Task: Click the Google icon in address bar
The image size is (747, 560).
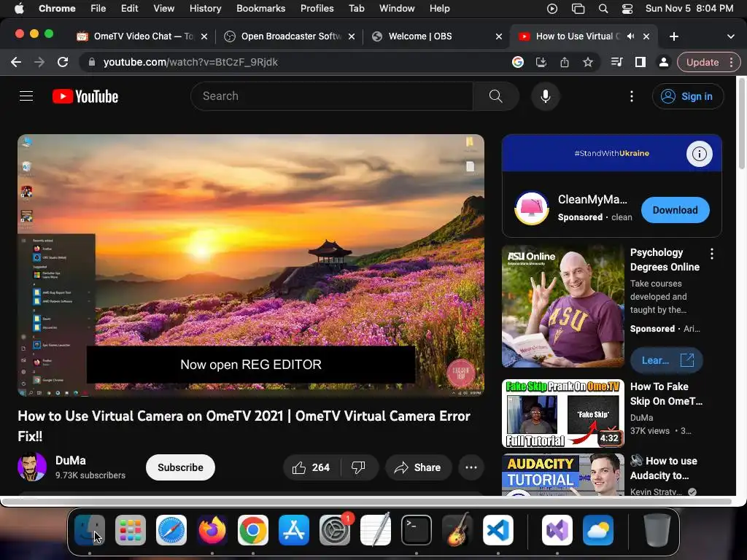Action: click(x=518, y=63)
